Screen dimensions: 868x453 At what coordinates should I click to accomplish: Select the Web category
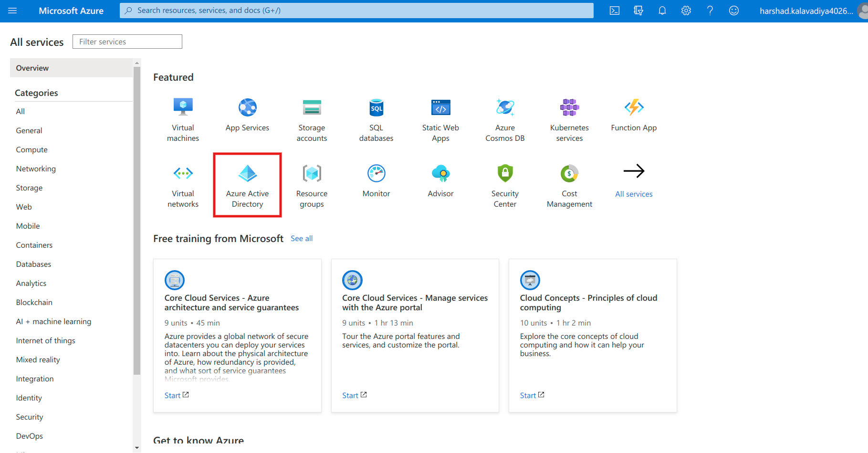point(24,207)
